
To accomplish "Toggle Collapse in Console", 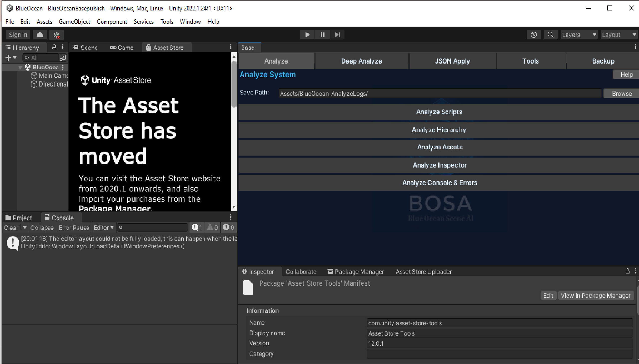I will pos(42,228).
